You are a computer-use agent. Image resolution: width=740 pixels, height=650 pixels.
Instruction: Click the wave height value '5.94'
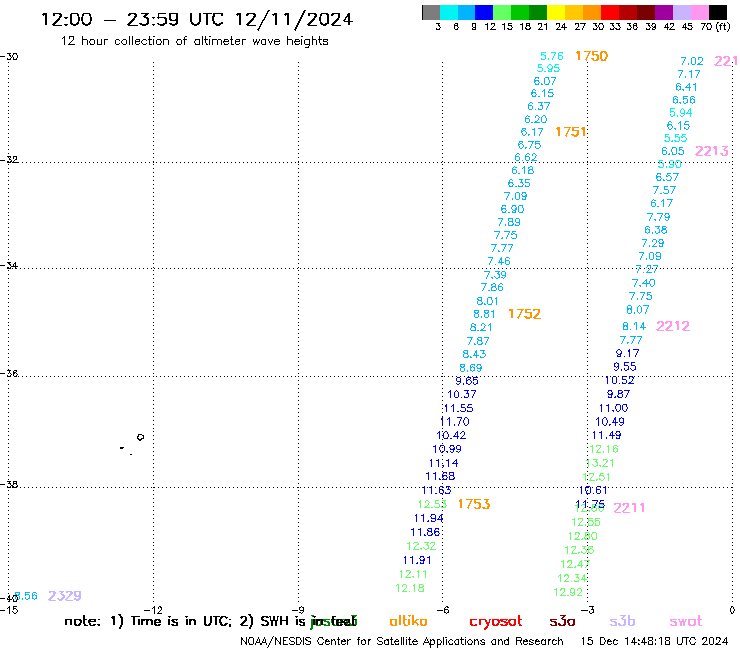(x=681, y=113)
